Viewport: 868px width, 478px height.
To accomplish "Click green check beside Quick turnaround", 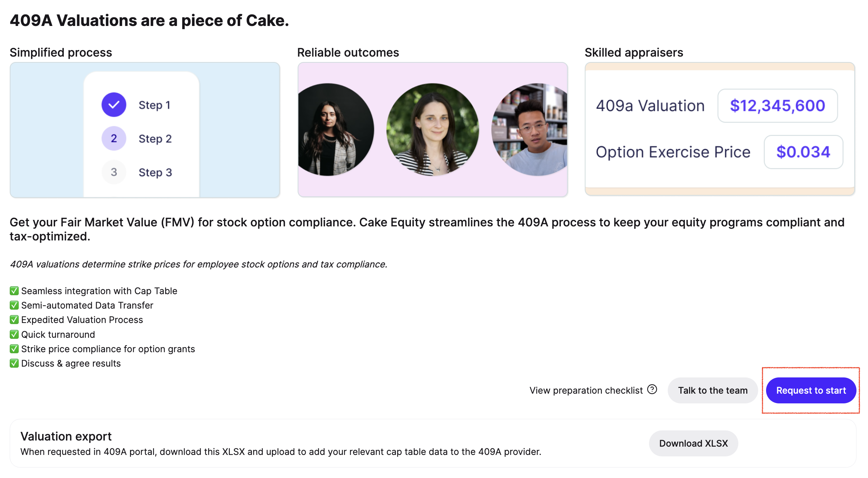I will click(14, 334).
